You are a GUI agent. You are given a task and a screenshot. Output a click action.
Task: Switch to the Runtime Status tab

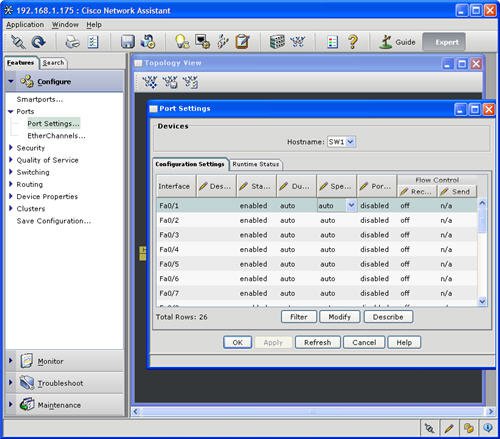pos(256,164)
